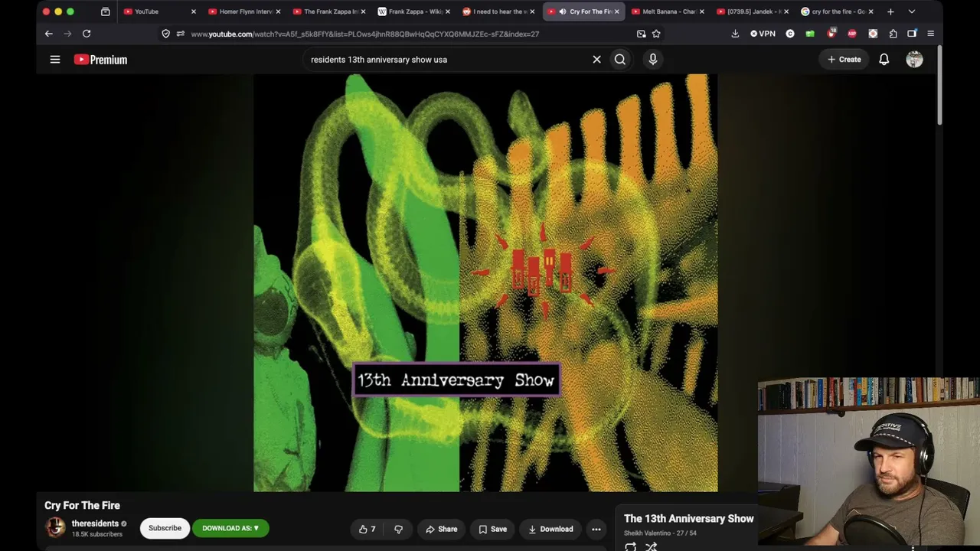
Task: Switch to the Homer Flynn Interview tab
Action: coord(241,11)
